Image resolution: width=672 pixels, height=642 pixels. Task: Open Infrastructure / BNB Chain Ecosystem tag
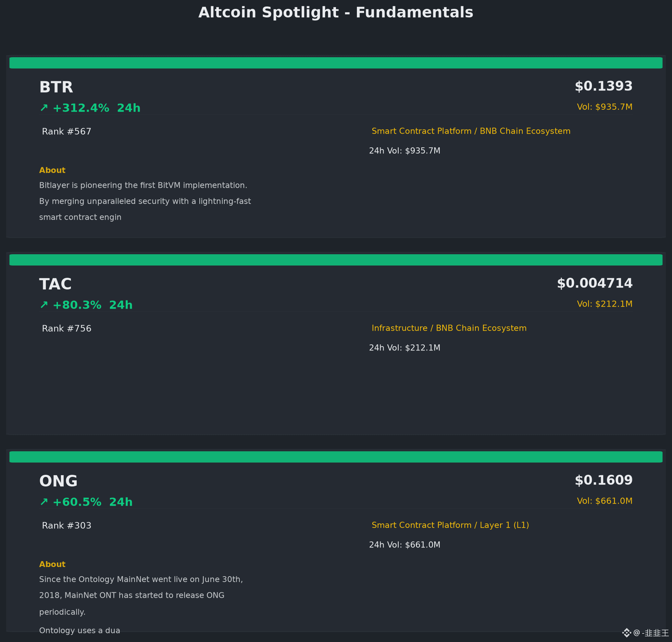pos(449,328)
